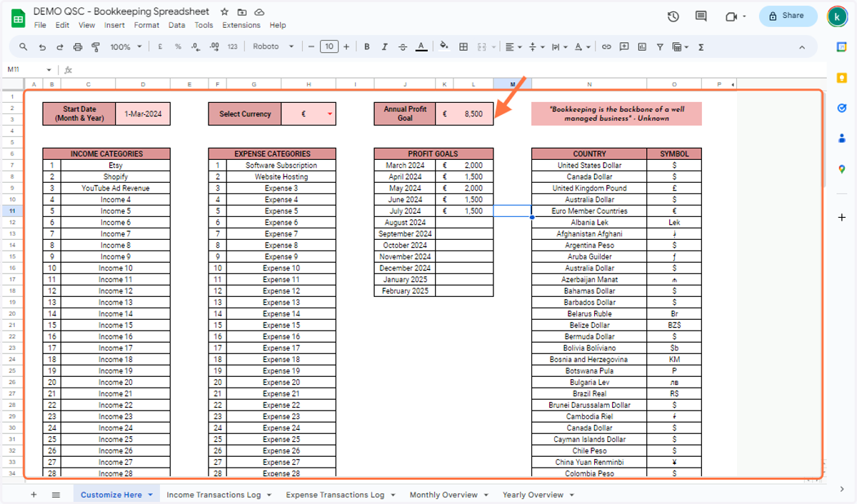Screen dimensions: 857x504
Task: Click the Merge cells icon
Action: pyautogui.click(x=482, y=46)
